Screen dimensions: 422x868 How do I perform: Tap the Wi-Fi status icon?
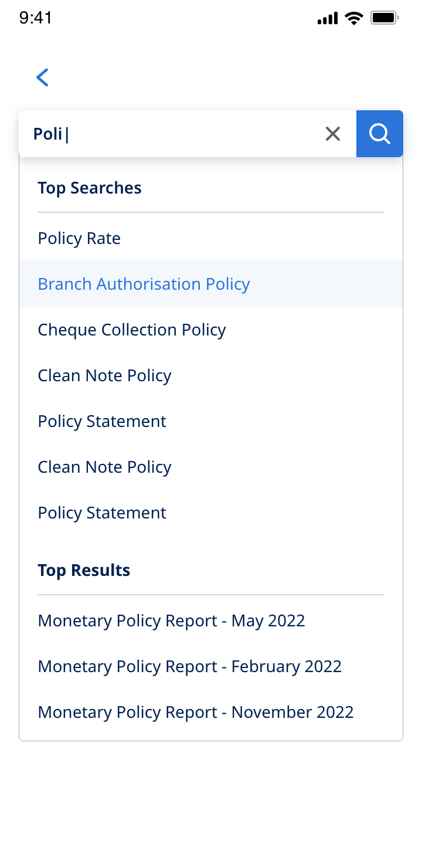(x=354, y=18)
